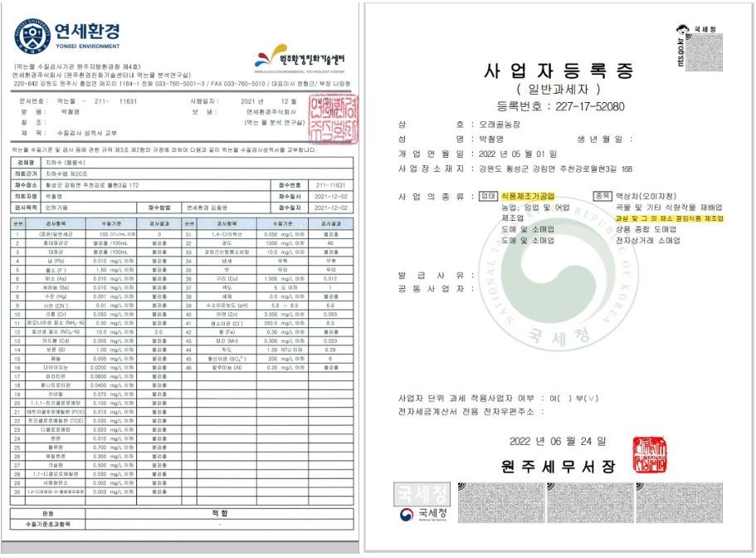This screenshot has height=558, width=756.
Task: Click the 전자상거래 소매업 item
Action: [x=647, y=240]
